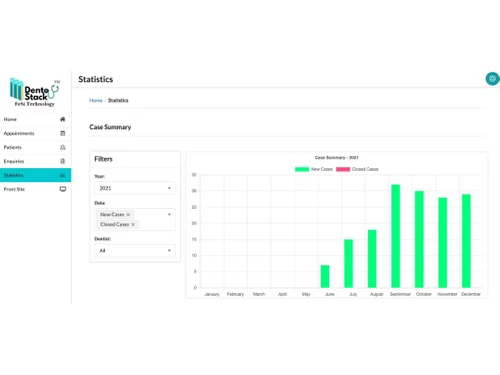Click the Patients person icon
This screenshot has height=375, width=500.
(63, 147)
